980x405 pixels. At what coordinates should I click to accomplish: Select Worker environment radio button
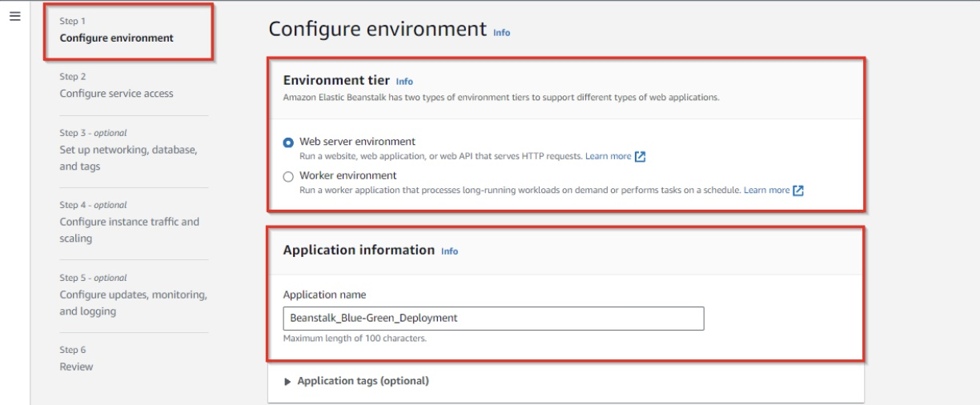(x=288, y=176)
